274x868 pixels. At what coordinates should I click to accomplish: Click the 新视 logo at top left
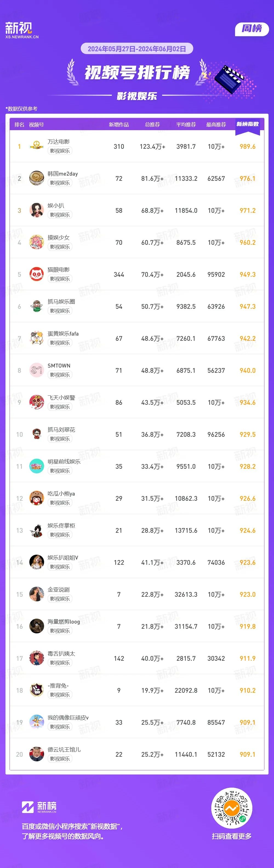click(x=22, y=30)
